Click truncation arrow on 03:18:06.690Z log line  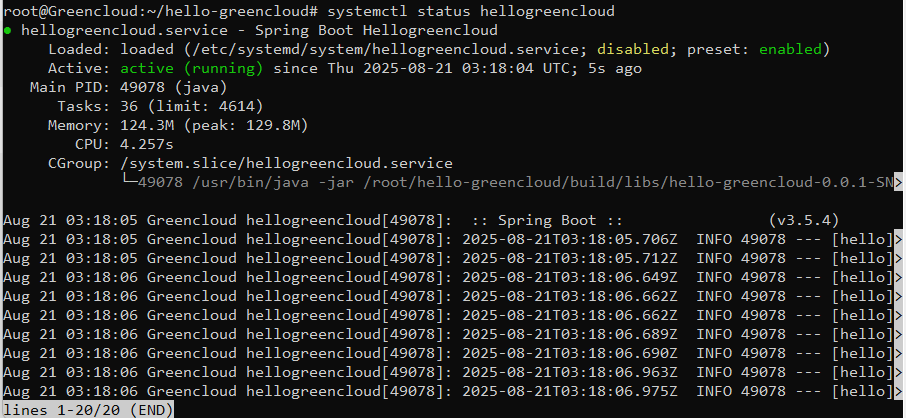tap(897, 353)
